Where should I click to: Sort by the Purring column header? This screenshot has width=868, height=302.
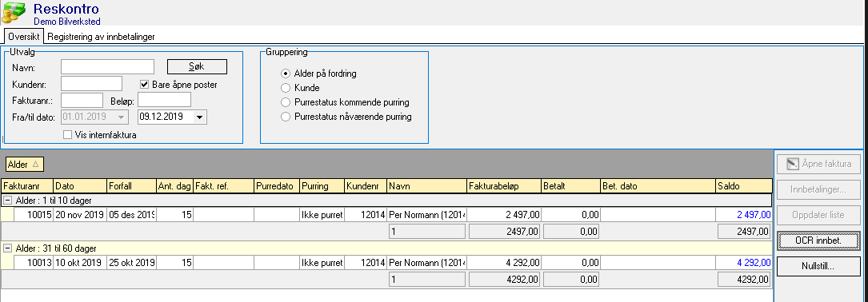pyautogui.click(x=322, y=186)
